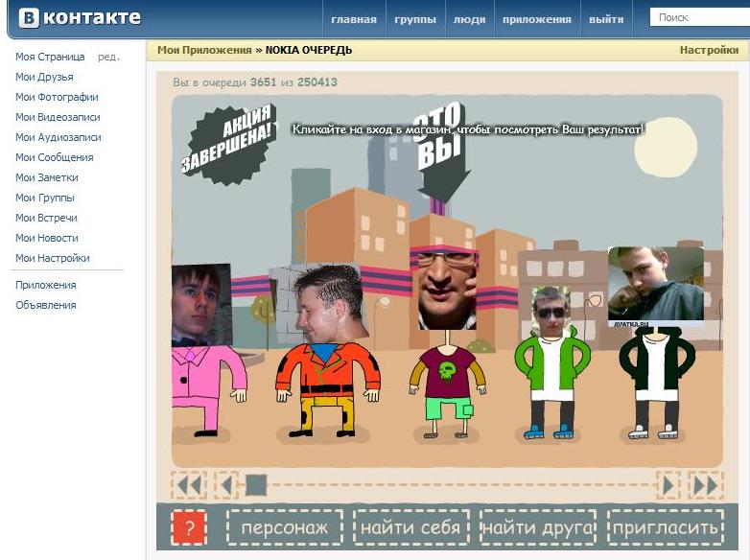The image size is (750, 560).
Task: Click the total queue count 250413
Action: (317, 82)
